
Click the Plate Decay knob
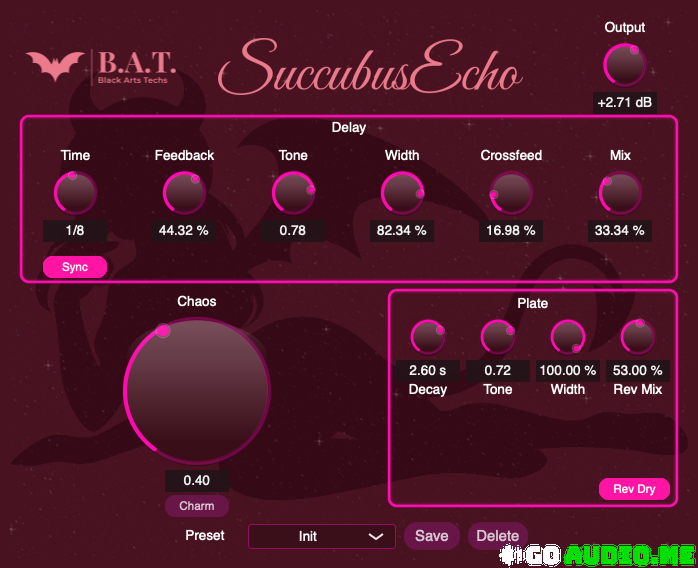pos(428,338)
